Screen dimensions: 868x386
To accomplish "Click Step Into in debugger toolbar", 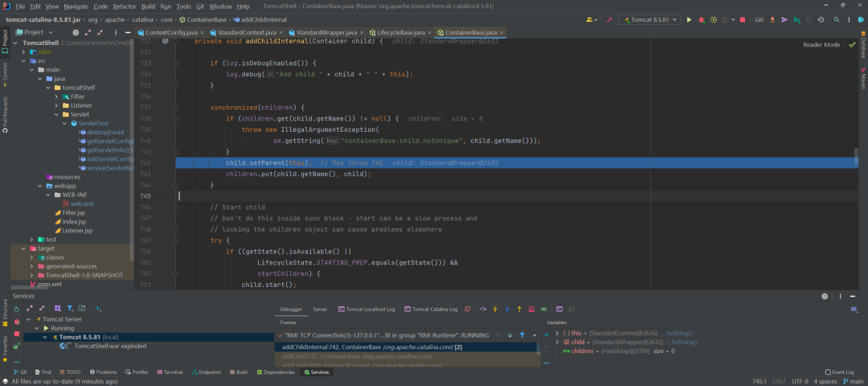I will coord(495,309).
